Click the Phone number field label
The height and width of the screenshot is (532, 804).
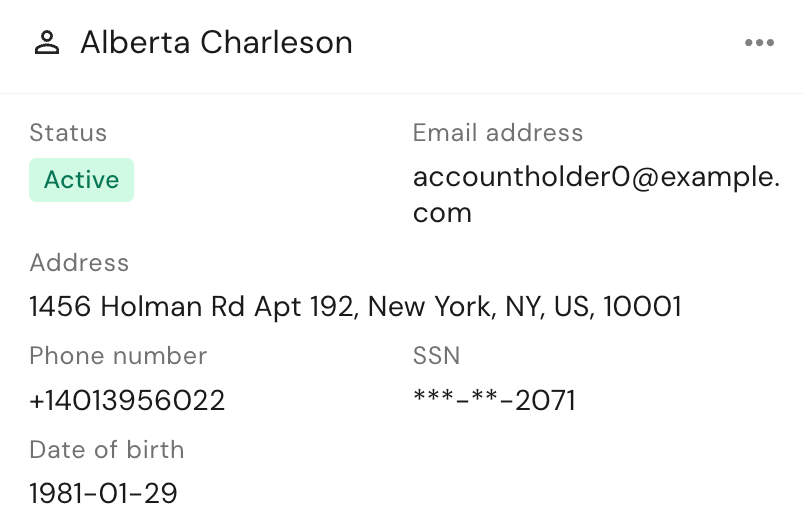click(x=118, y=356)
